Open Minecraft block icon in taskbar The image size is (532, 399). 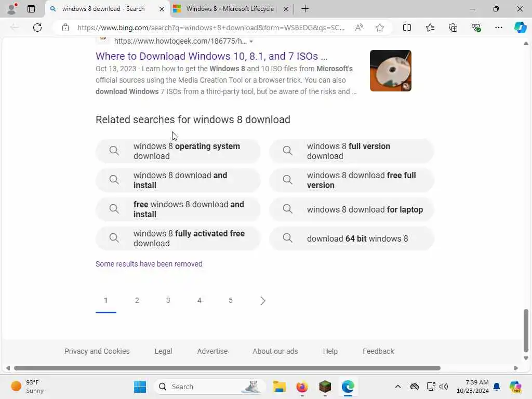click(x=325, y=387)
